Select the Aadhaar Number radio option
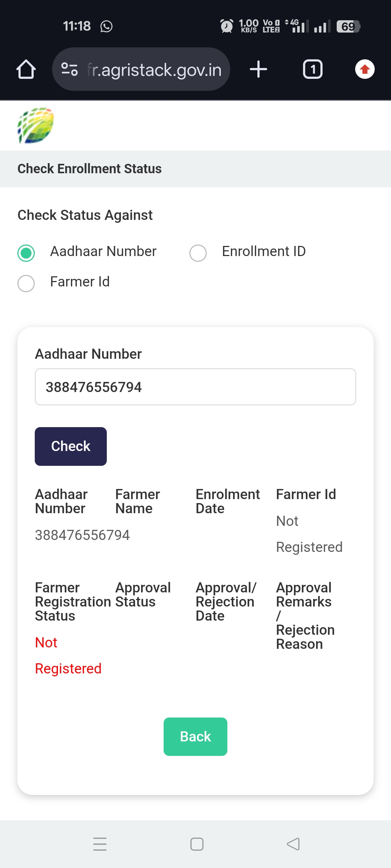Screen dimensions: 391x868 (x=26, y=253)
